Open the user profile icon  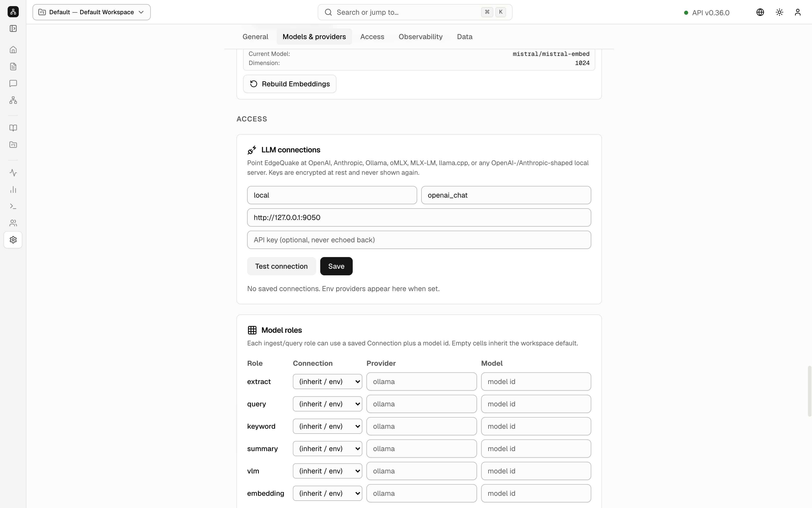pos(798,12)
